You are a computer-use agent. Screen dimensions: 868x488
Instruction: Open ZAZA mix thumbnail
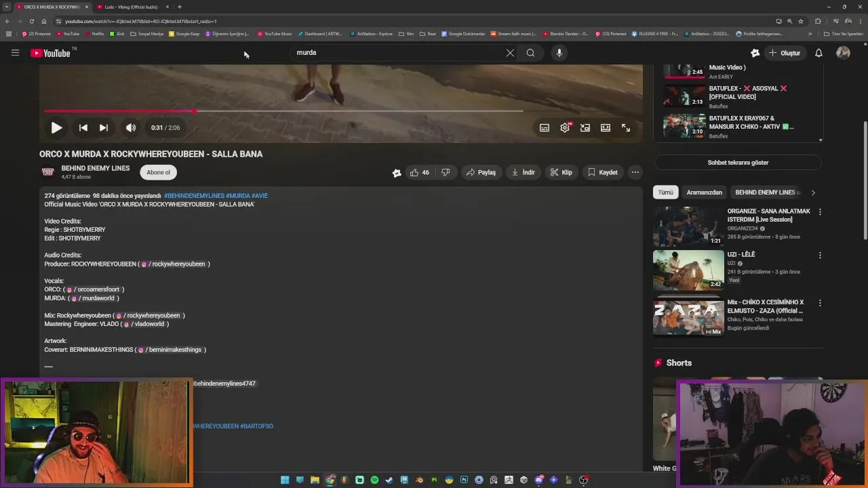tap(688, 317)
